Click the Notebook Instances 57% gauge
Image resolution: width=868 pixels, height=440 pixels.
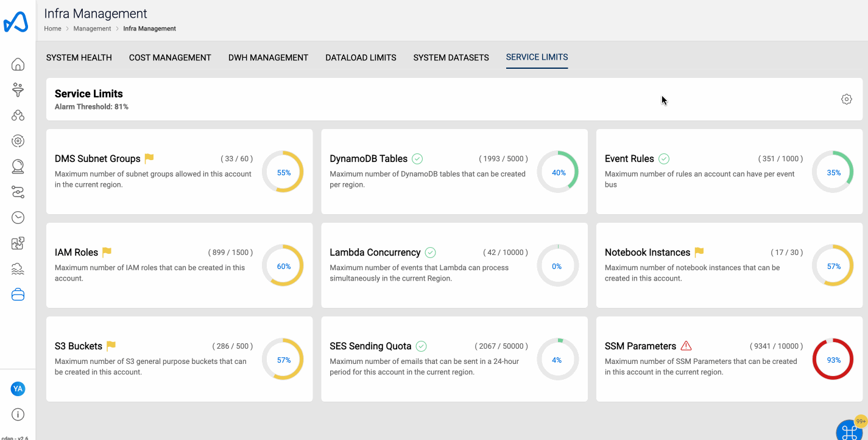pyautogui.click(x=833, y=266)
